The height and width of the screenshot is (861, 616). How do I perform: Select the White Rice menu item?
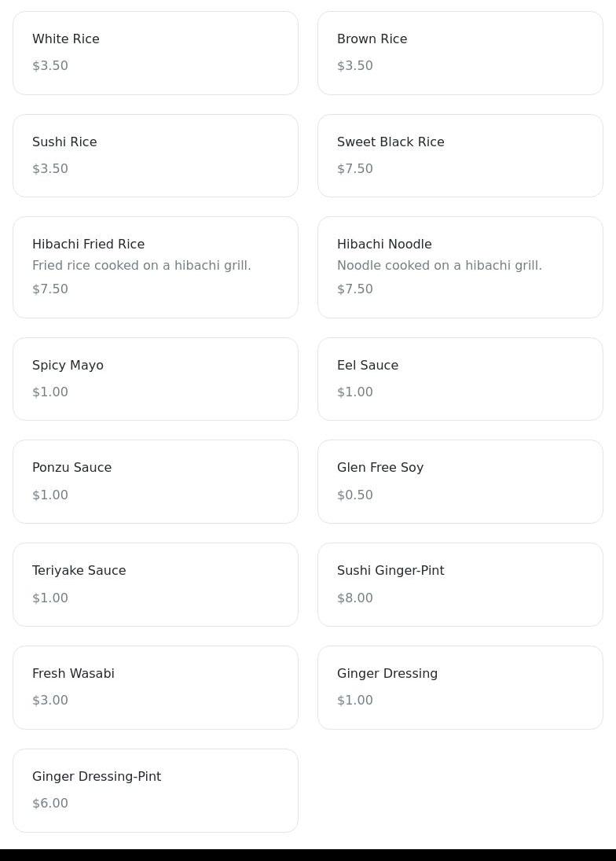click(155, 53)
